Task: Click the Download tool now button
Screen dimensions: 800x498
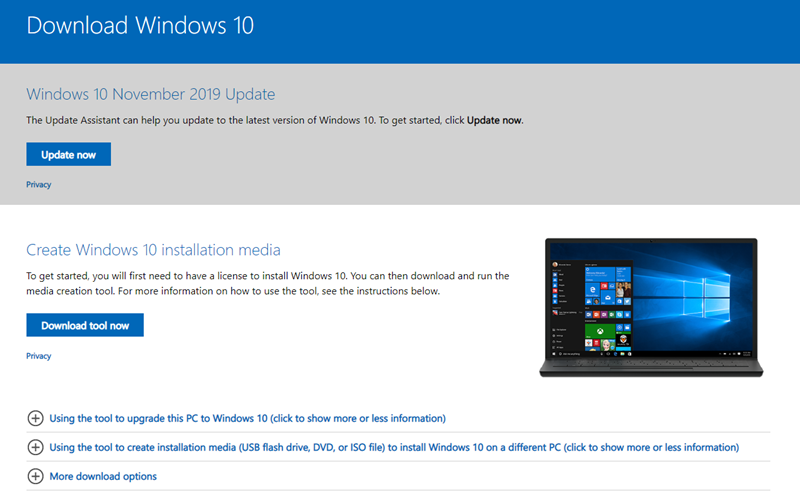Action: coord(85,325)
